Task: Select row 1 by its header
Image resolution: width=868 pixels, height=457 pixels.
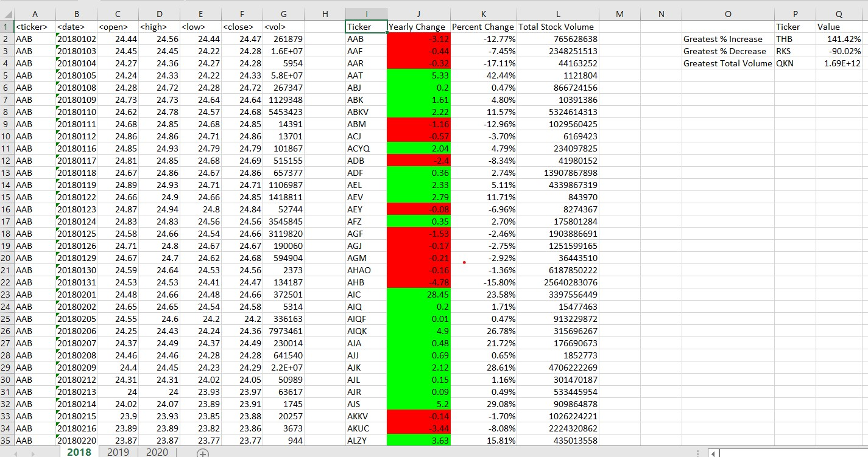Action: pos(5,27)
